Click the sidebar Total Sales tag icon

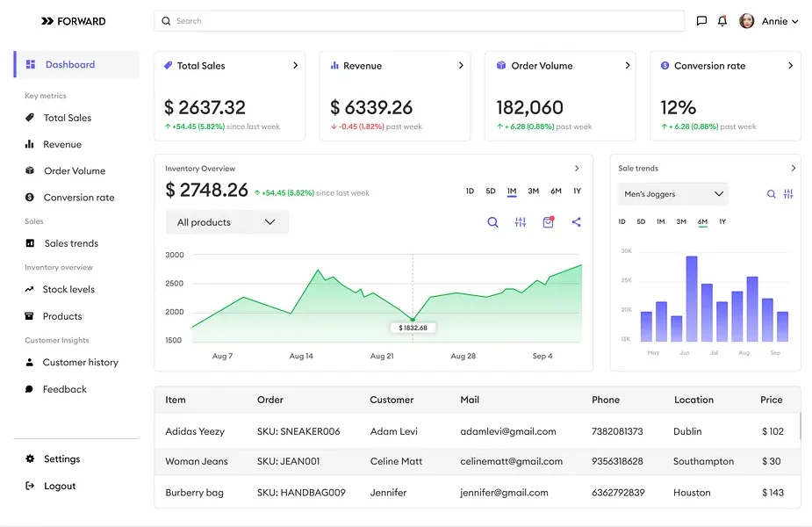(30, 117)
